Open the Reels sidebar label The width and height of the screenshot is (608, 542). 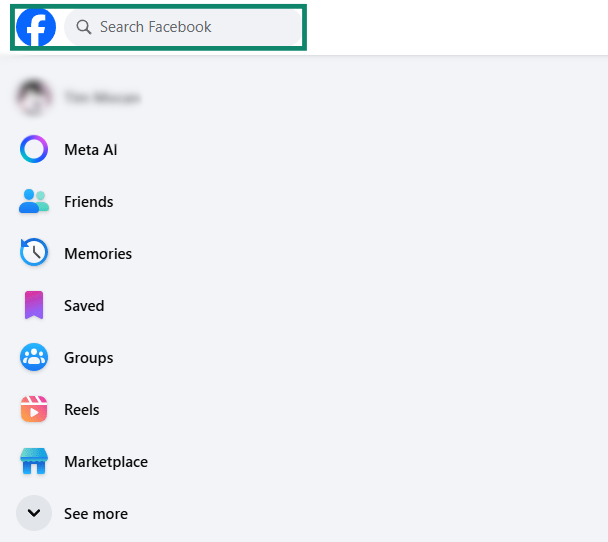tap(82, 409)
